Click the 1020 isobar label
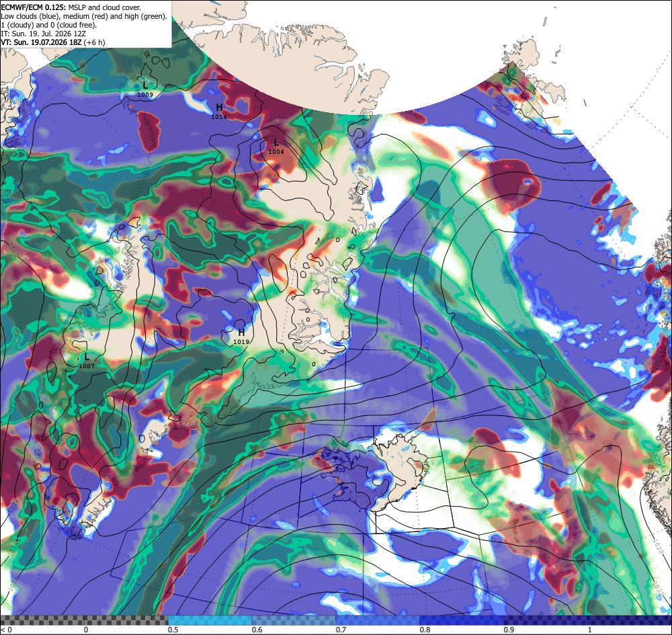This screenshot has width=672, height=635. tap(659, 546)
